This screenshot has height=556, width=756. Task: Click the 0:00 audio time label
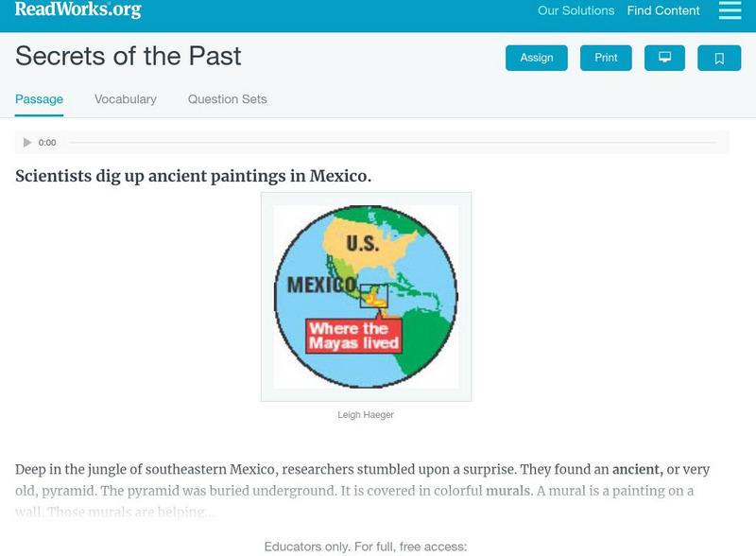click(47, 143)
